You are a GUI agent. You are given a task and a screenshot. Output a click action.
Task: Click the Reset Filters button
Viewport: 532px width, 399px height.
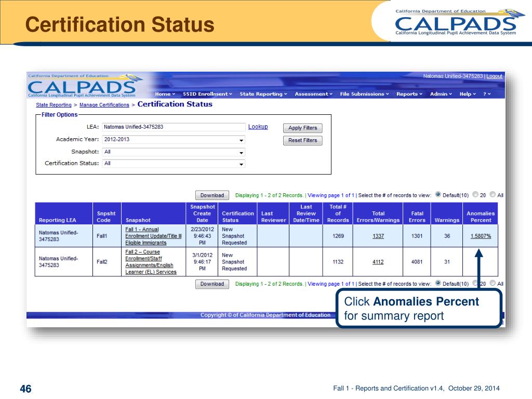click(303, 140)
